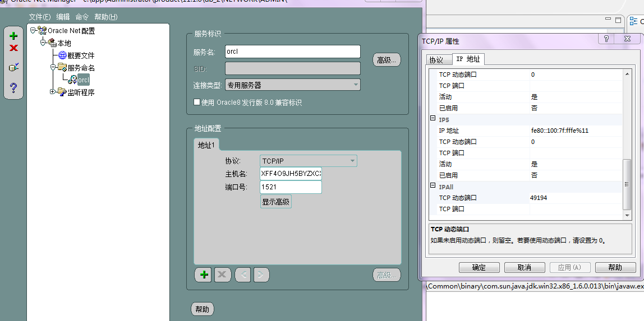The height and width of the screenshot is (321, 644).
Task: Select the 监听程序 tree item
Action: point(81,92)
